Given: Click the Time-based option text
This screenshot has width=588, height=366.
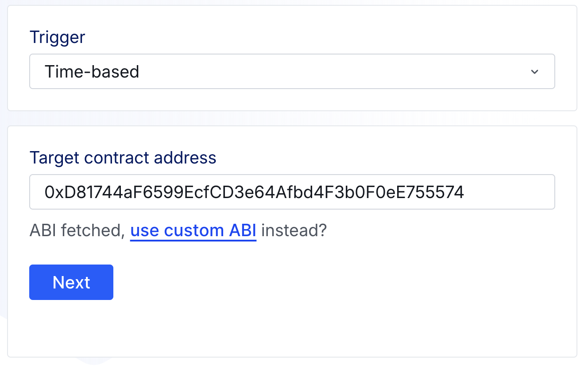Looking at the screenshot, I should [x=92, y=71].
